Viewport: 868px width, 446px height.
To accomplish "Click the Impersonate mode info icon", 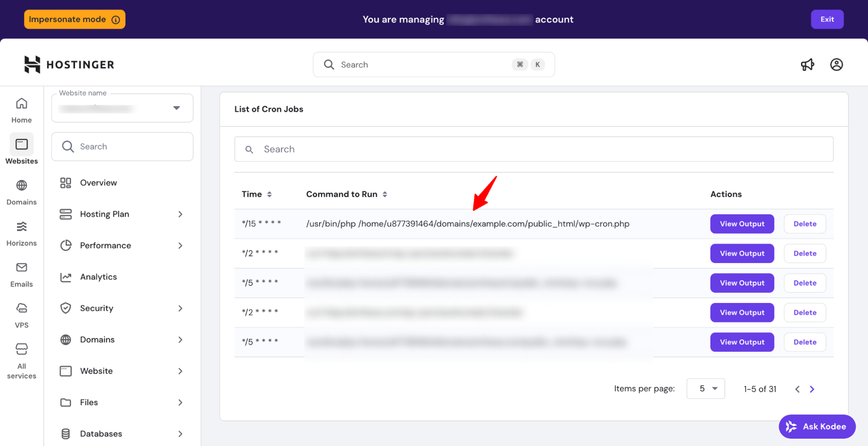I will point(116,20).
